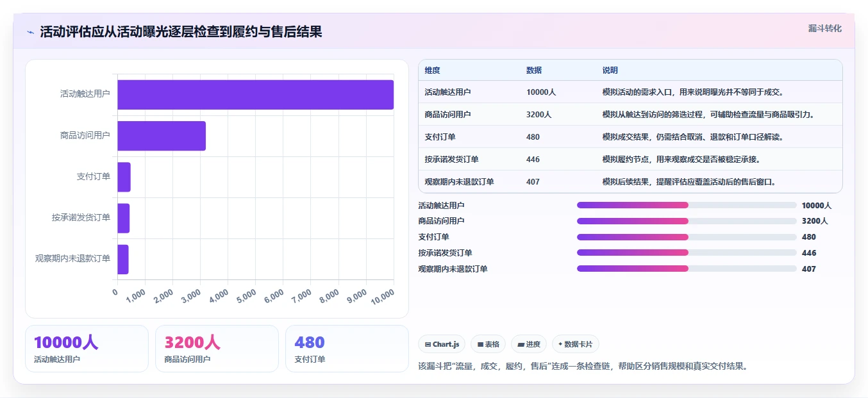Image resolution: width=868 pixels, height=398 pixels.
Task: Click table value 3200人
Action: click(x=539, y=115)
